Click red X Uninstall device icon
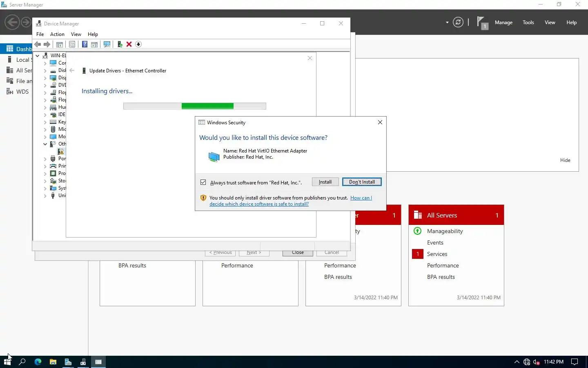588x368 pixels. (x=129, y=44)
